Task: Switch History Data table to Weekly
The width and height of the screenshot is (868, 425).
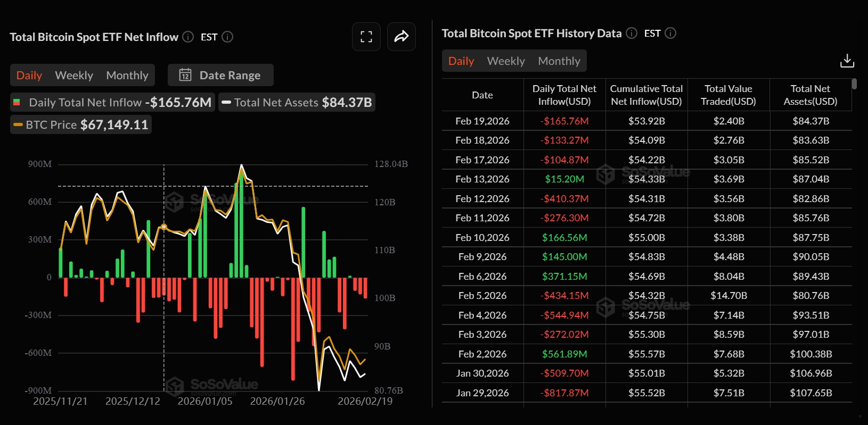Action: click(x=506, y=61)
